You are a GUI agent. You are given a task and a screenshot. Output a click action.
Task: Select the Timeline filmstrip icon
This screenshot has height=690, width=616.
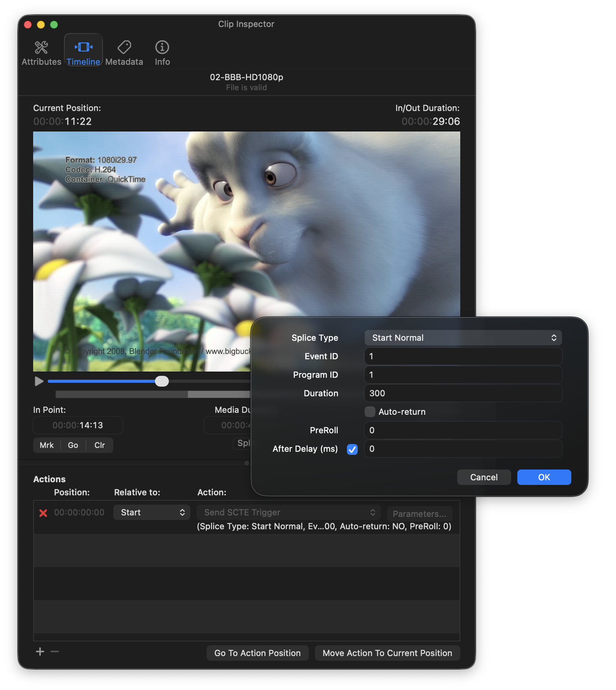pos(83,47)
